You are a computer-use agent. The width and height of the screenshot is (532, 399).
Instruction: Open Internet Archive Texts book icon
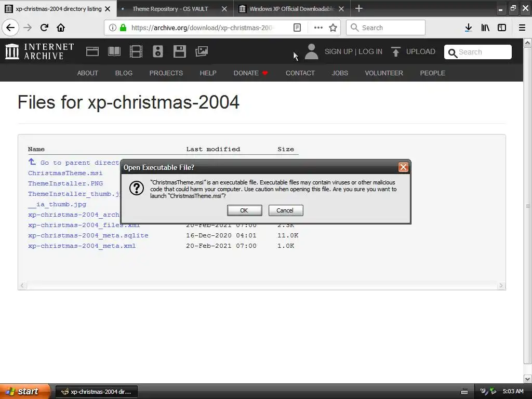tap(114, 51)
